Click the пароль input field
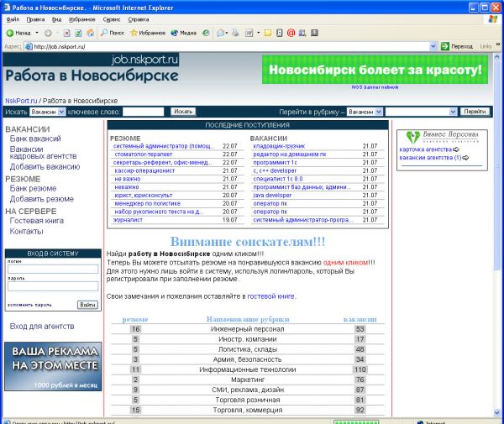Screen dimensions: 504x424 coord(53,286)
